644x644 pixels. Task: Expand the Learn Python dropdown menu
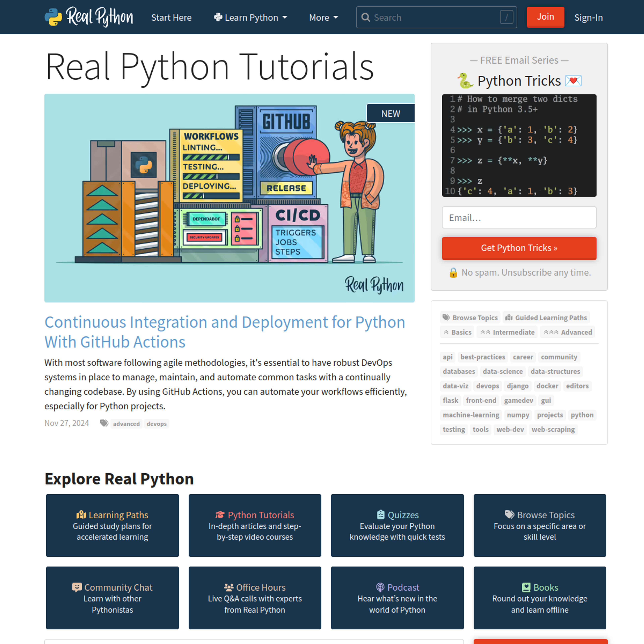coord(250,17)
